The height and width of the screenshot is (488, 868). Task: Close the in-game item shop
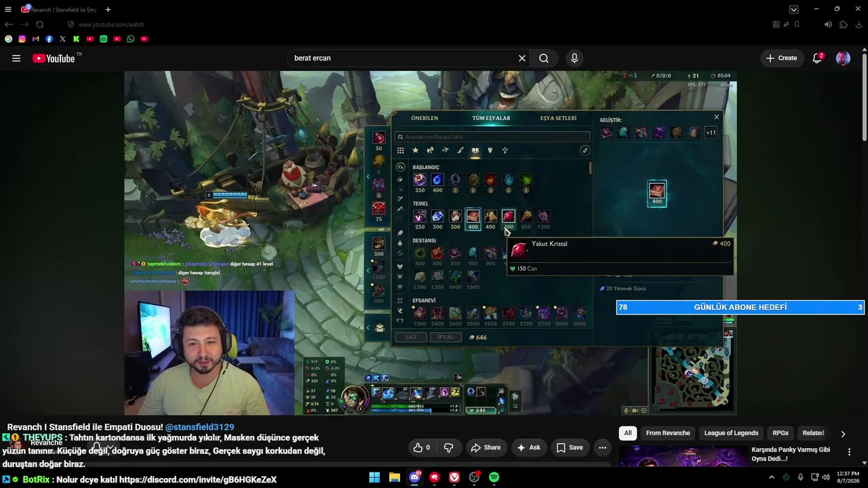tap(716, 117)
